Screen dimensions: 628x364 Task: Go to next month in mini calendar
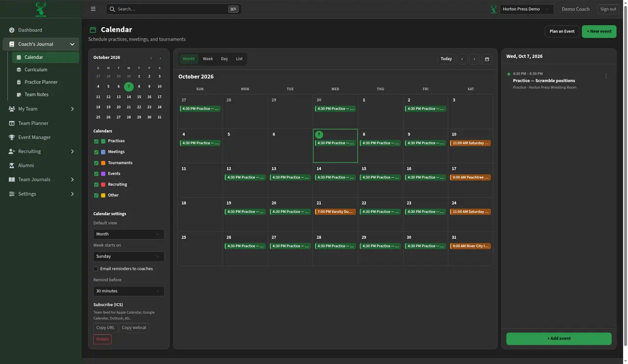(160, 58)
